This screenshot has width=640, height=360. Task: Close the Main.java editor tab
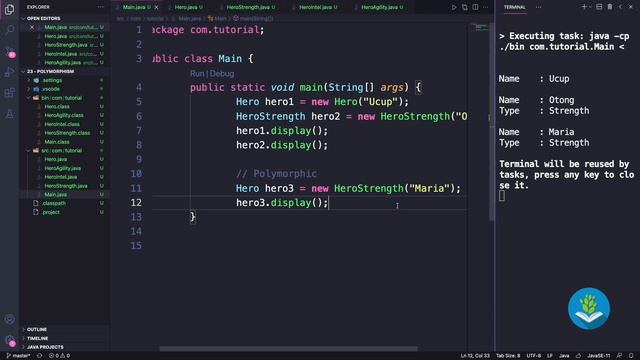(x=156, y=7)
